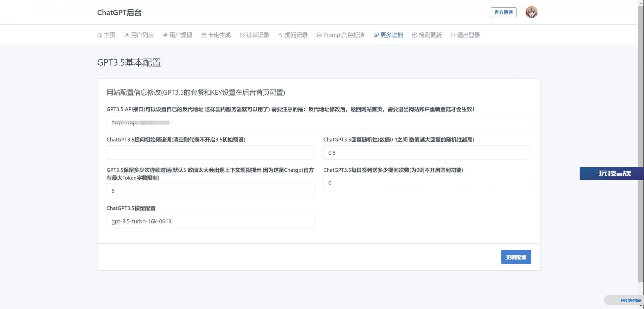The height and width of the screenshot is (309, 644).
Task: Click the logout icon beside 退出登录
Action: click(x=453, y=35)
